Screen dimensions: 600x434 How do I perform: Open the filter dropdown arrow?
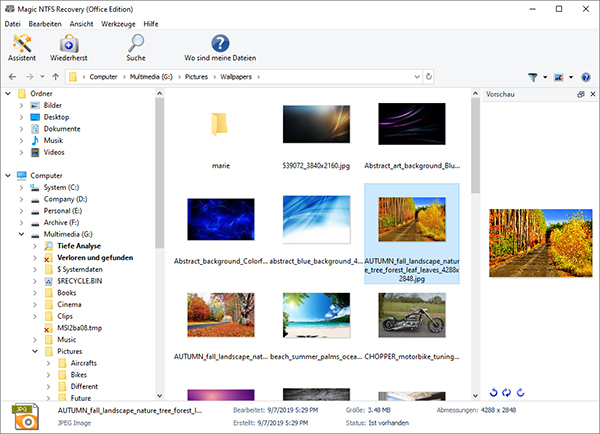545,77
